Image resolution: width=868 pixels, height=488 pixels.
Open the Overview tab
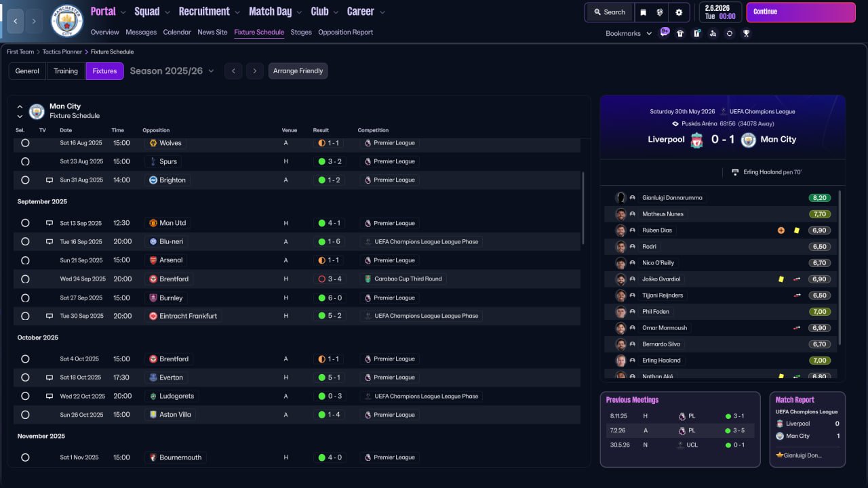[104, 32]
